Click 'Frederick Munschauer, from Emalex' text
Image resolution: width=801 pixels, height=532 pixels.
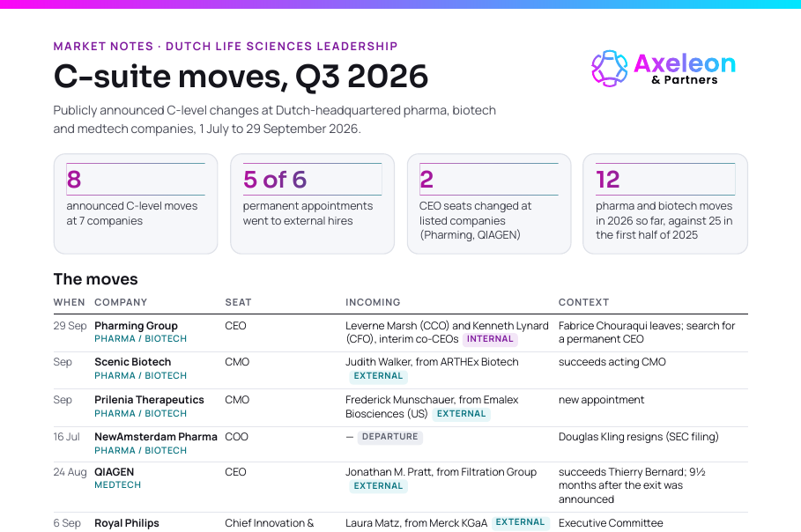point(432,400)
